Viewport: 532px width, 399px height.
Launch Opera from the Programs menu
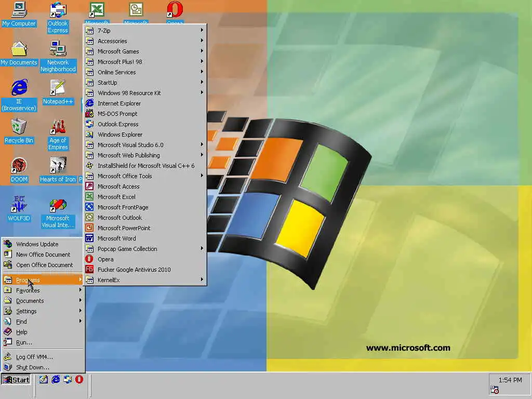tap(145, 259)
